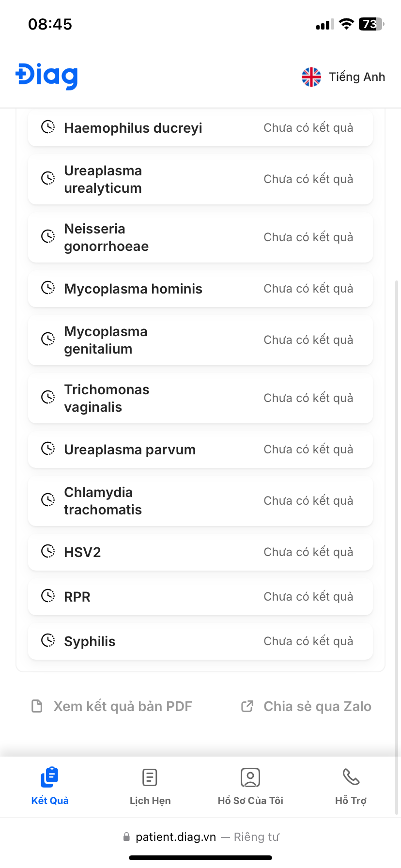Tap patient.diag.vn address bar
This screenshot has height=868, width=401.
(x=200, y=837)
